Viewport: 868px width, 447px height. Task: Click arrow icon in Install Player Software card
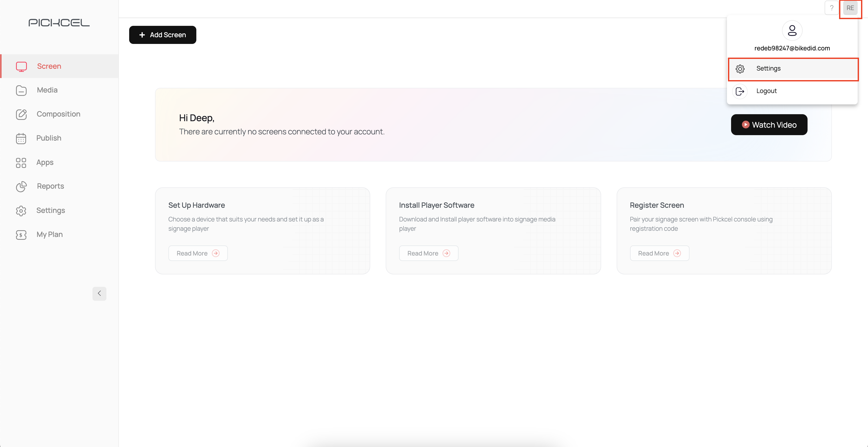[446, 253]
